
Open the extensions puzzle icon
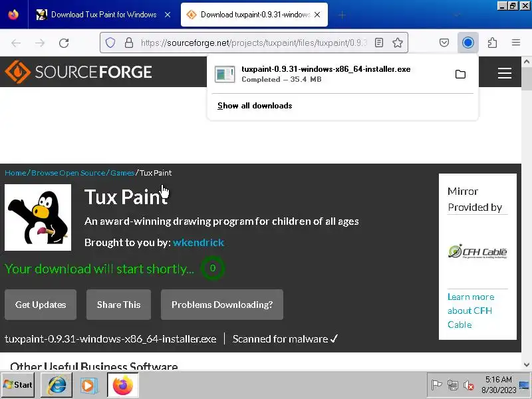click(492, 43)
